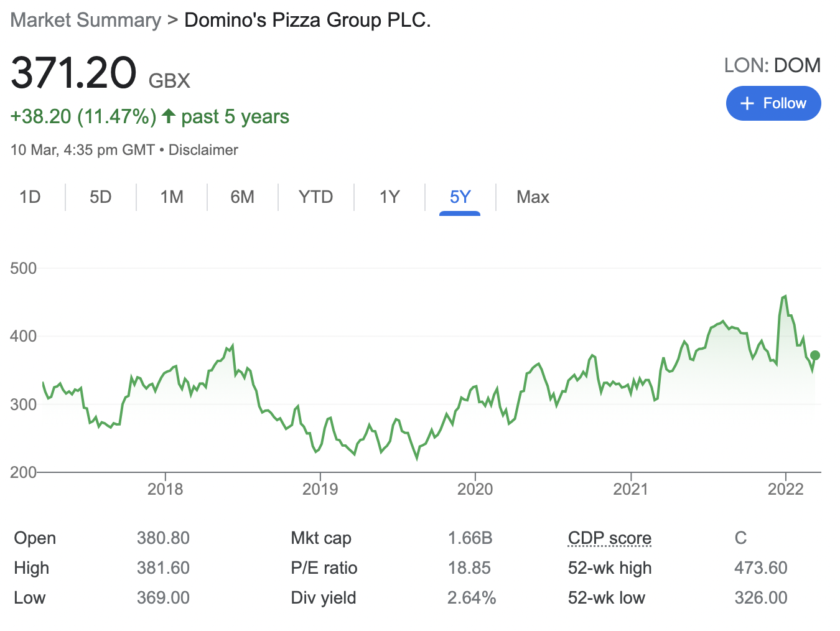Click the 2020 x-axis label

[475, 489]
